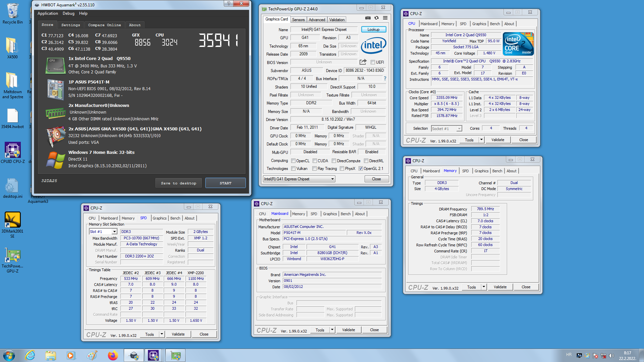Open the GPU selection dropdown in GPU-Z

pyautogui.click(x=299, y=179)
